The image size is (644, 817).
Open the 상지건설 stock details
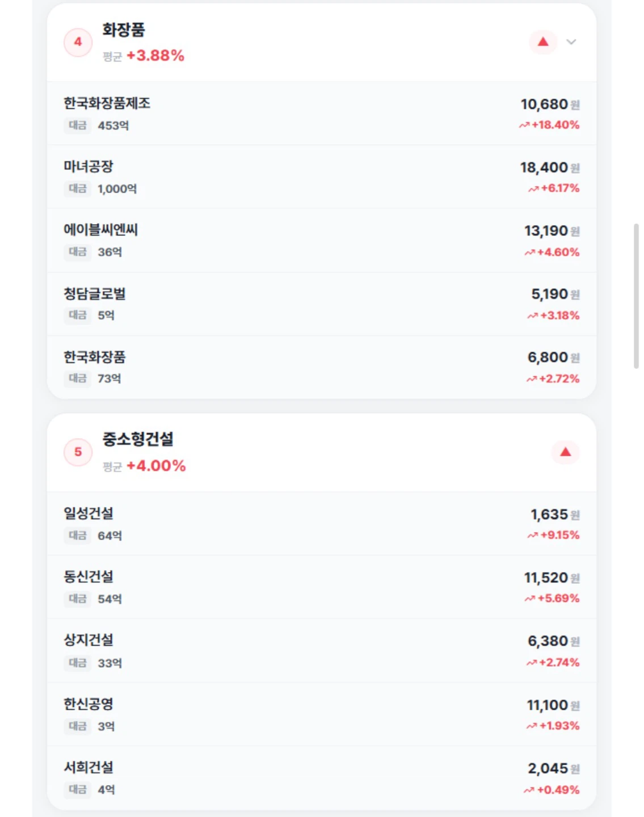tap(322, 651)
